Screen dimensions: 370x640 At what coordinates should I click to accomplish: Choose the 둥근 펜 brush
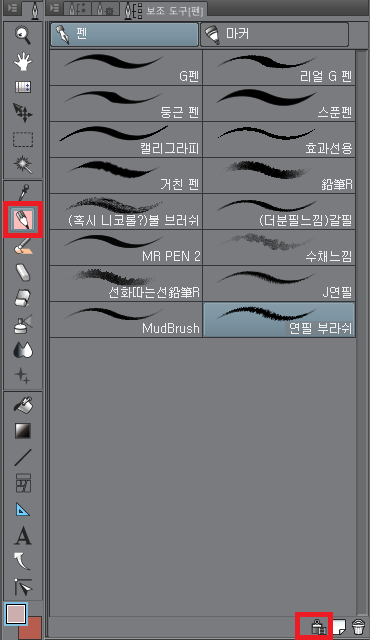click(x=126, y=103)
